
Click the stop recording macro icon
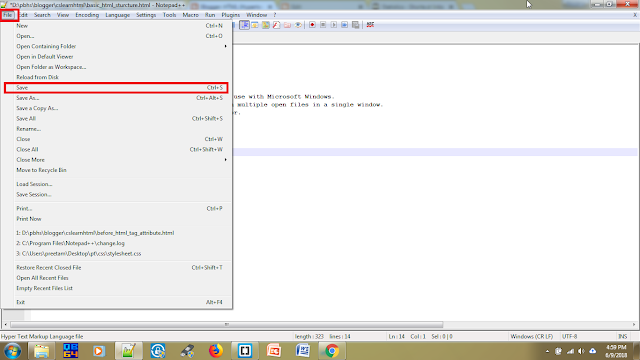[x=323, y=25]
